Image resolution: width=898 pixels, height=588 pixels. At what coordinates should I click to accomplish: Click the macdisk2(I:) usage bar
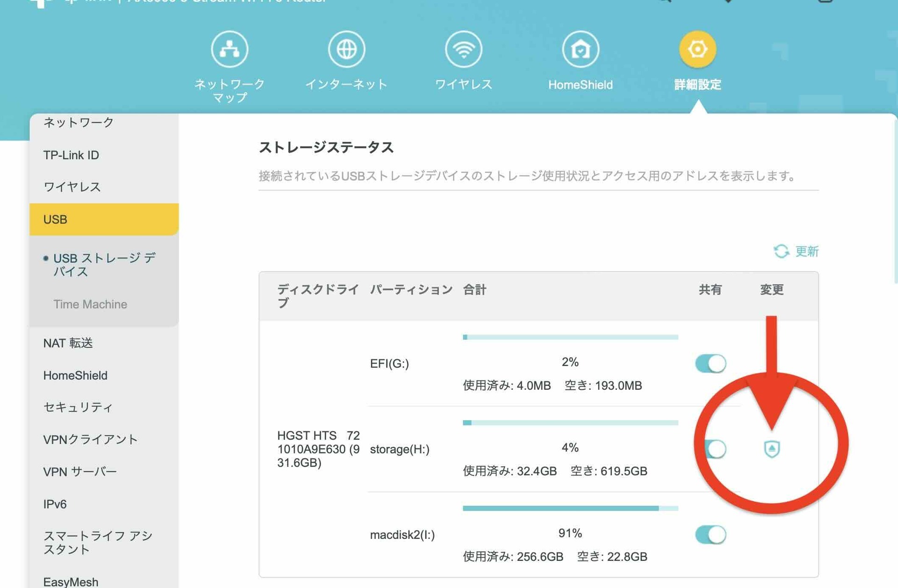tap(570, 508)
